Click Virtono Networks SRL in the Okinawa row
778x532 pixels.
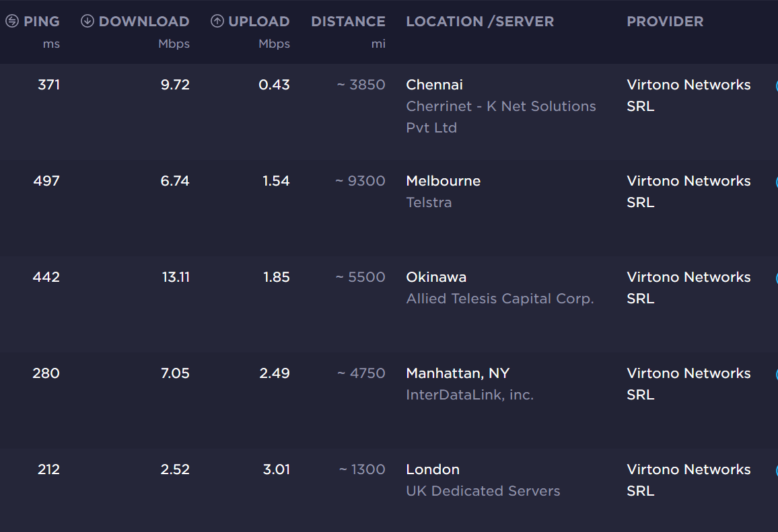(688, 288)
